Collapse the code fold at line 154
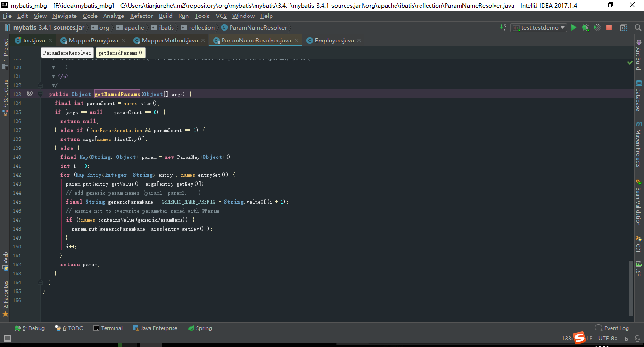The image size is (644, 347). [x=40, y=282]
